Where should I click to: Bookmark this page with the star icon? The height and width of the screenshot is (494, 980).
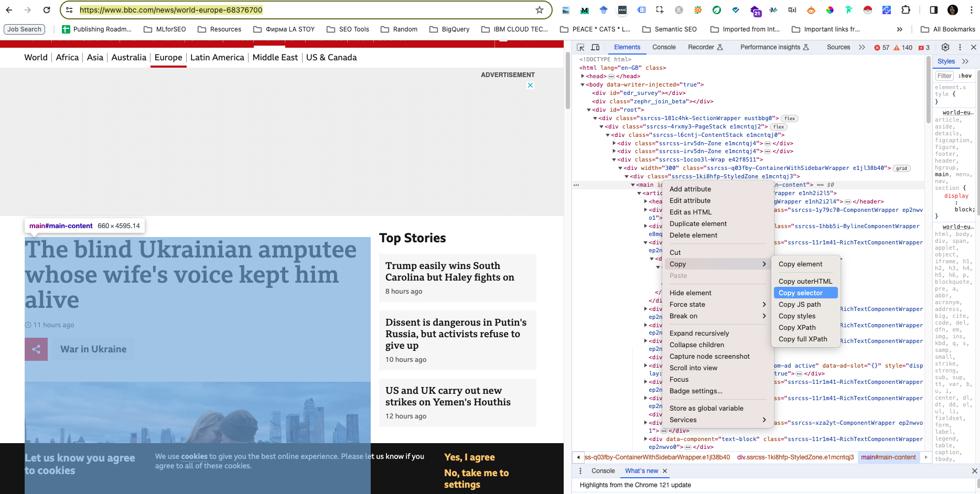point(540,10)
